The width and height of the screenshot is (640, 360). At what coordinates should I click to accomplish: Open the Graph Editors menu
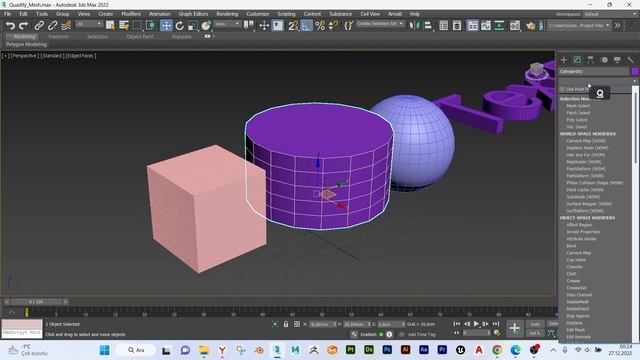pyautogui.click(x=193, y=14)
